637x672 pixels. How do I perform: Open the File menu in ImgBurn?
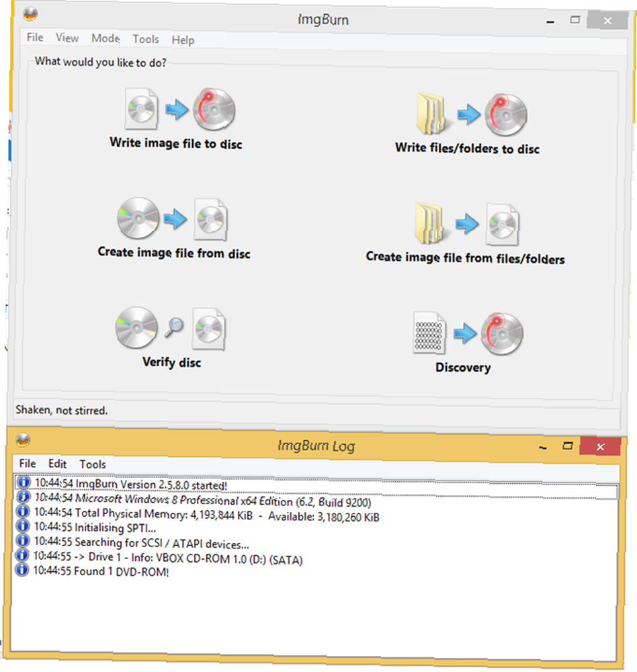[35, 37]
